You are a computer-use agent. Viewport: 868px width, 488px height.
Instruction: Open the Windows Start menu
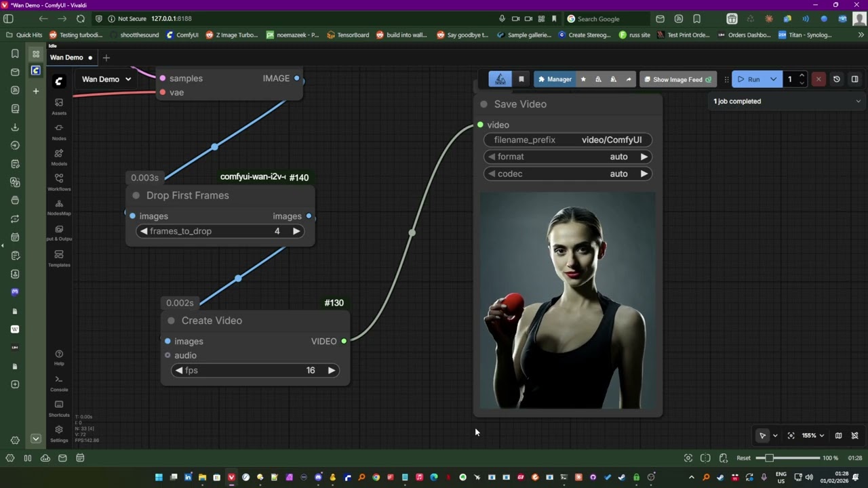pyautogui.click(x=159, y=478)
